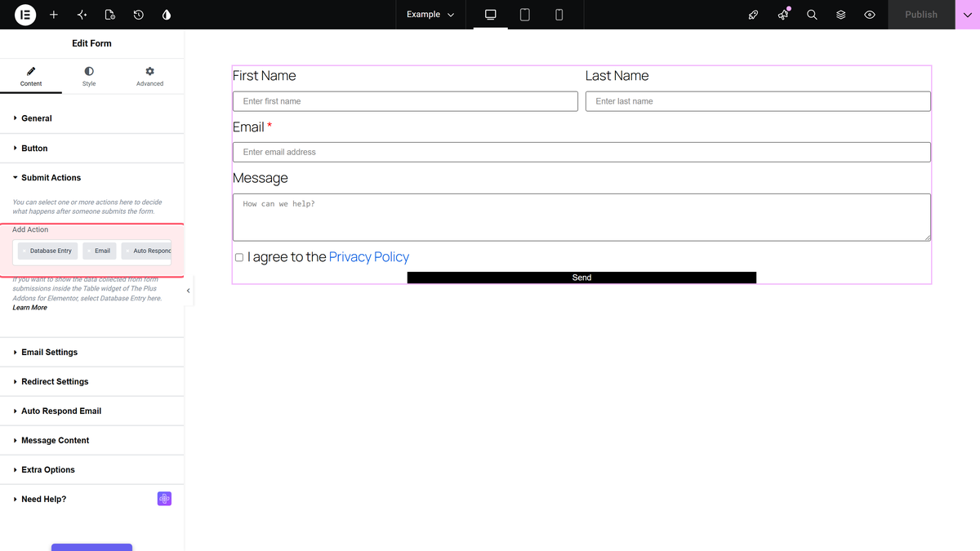Image resolution: width=980 pixels, height=551 pixels.
Task: Click into the last name field
Action: 758,101
